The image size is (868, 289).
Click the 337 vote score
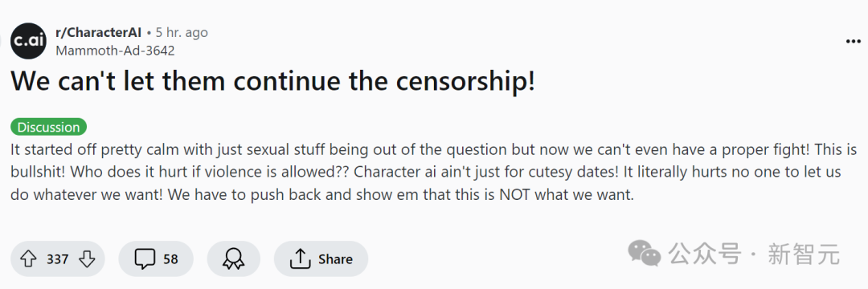(58, 258)
